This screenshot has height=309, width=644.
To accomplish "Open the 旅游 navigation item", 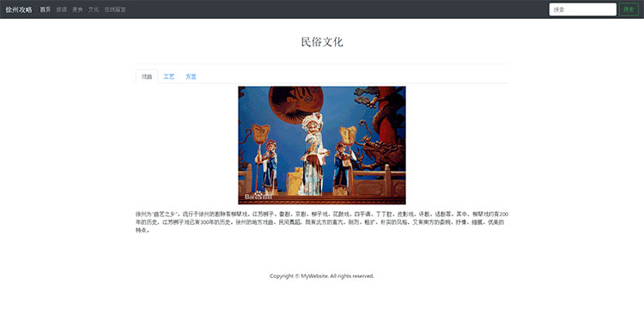I will coord(62,9).
